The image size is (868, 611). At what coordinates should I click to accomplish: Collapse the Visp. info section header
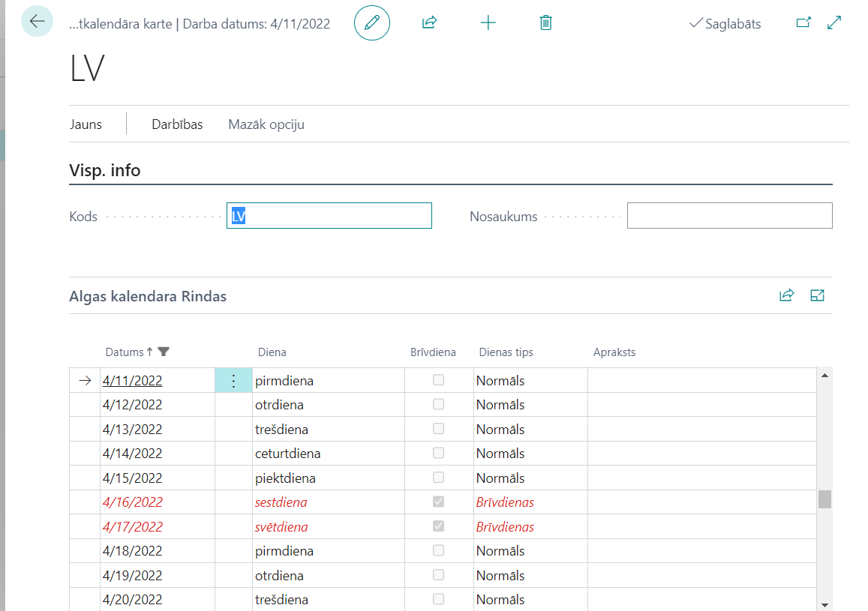(x=105, y=170)
